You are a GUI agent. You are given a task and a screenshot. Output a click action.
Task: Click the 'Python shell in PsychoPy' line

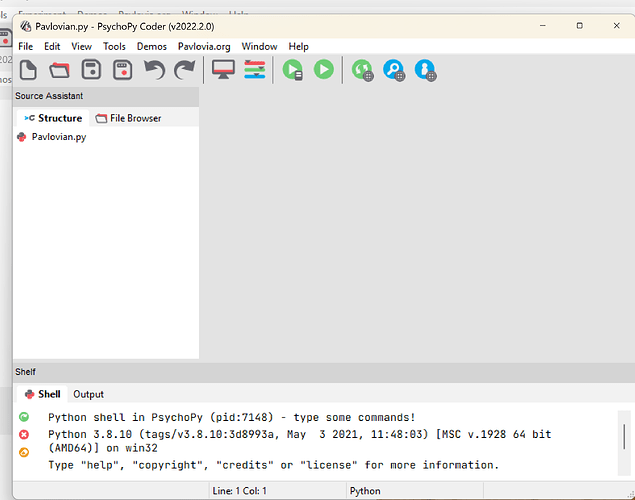tap(232, 417)
